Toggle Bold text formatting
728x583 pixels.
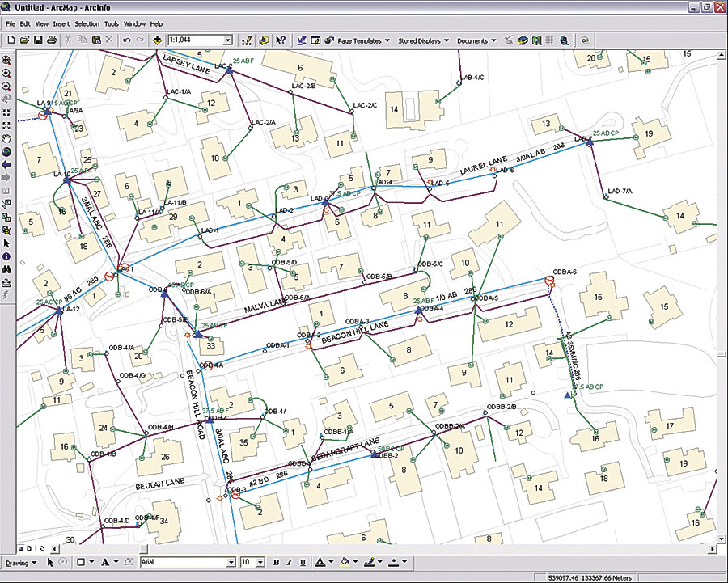point(276,562)
